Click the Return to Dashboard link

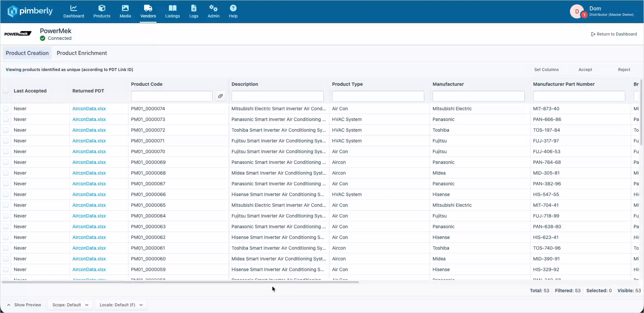(614, 34)
